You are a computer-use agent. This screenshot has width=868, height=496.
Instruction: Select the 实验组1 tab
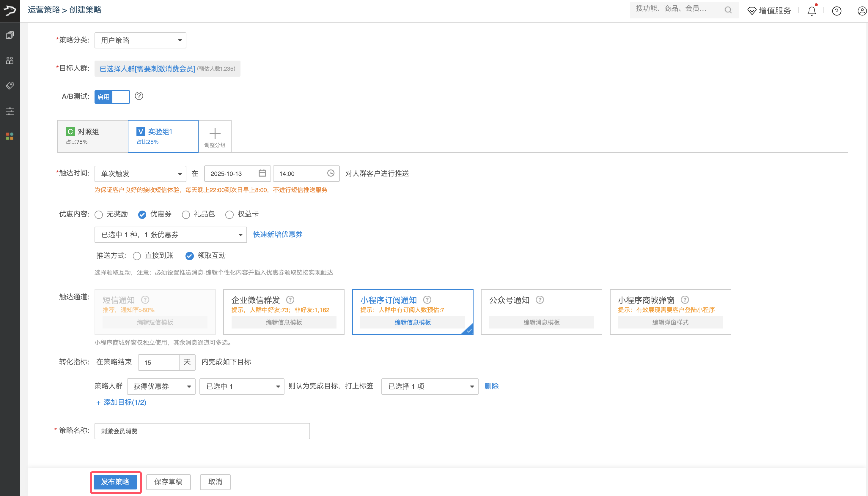[x=163, y=136]
